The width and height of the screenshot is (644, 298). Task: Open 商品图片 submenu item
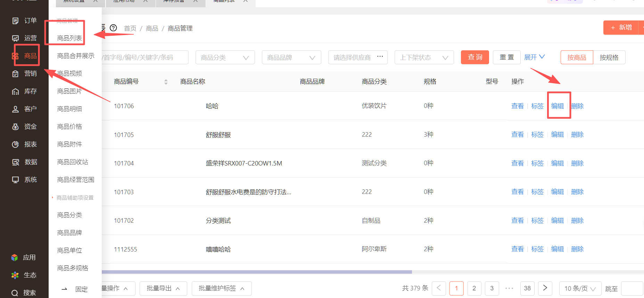coord(69,91)
